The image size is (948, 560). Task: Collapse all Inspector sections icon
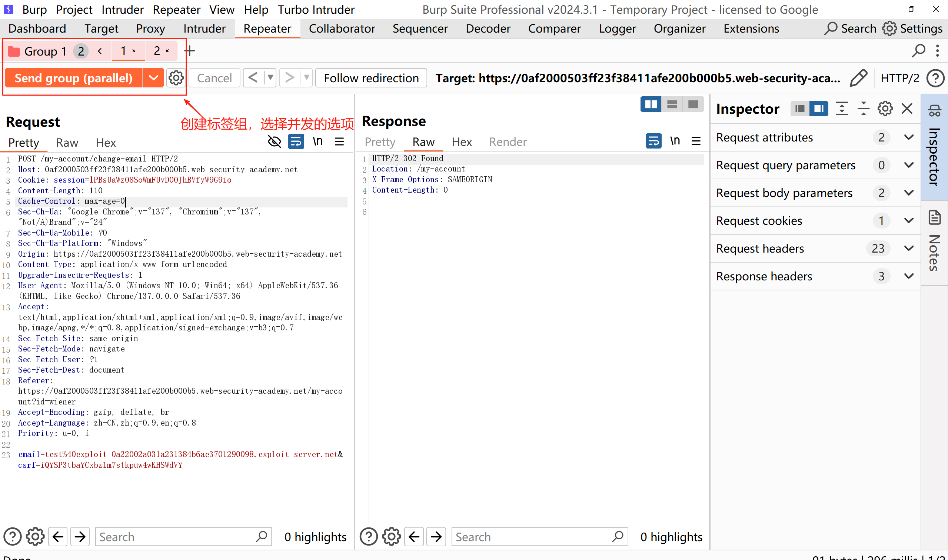pyautogui.click(x=863, y=109)
